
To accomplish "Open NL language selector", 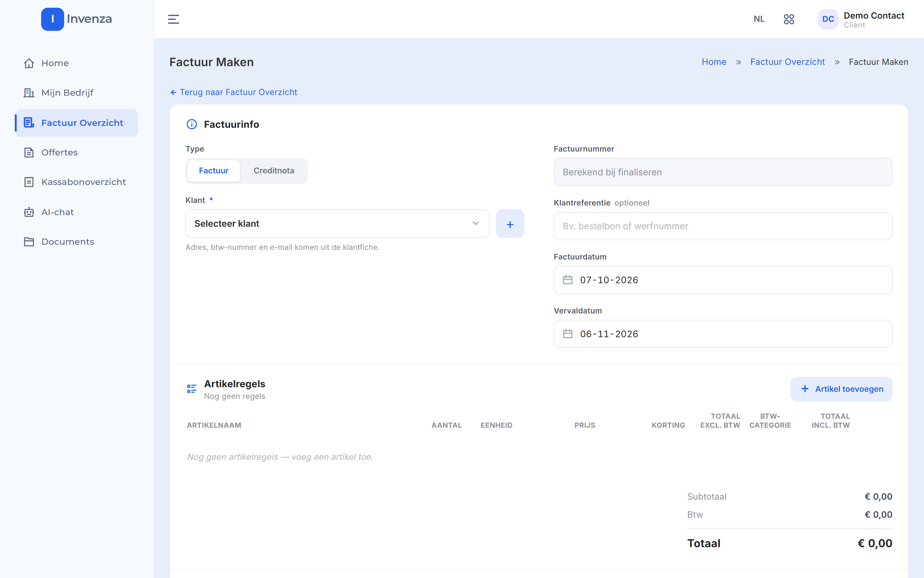I will click(x=759, y=19).
